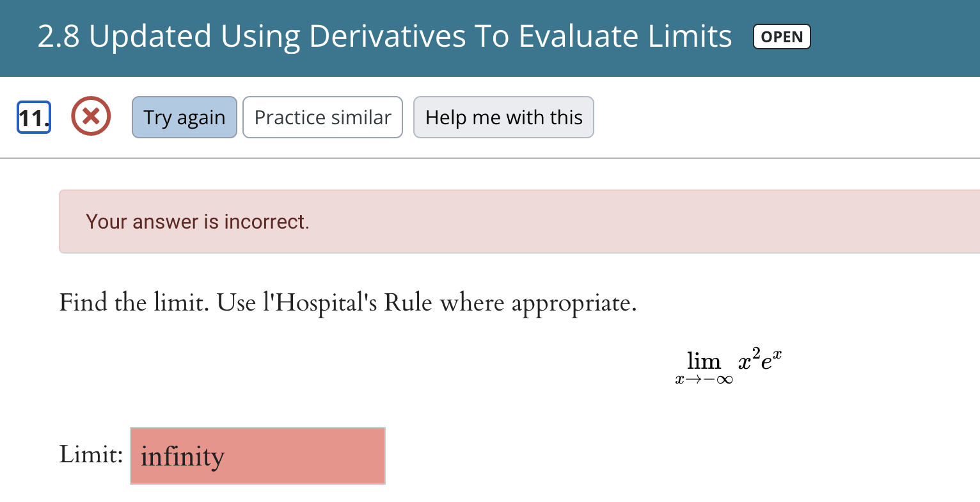Click the incorrect-answer indicator icon
Screen dimensions: 980x502
point(91,117)
